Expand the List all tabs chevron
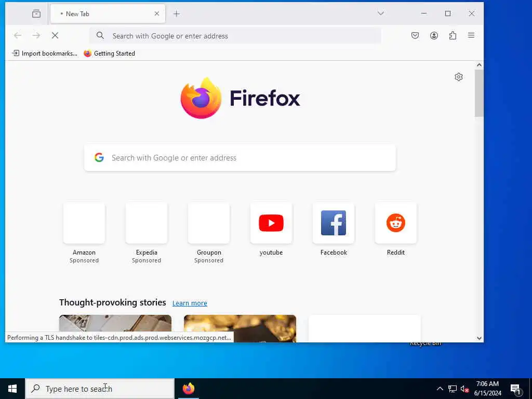Screen dimensions: 532x399 pyautogui.click(x=381, y=13)
